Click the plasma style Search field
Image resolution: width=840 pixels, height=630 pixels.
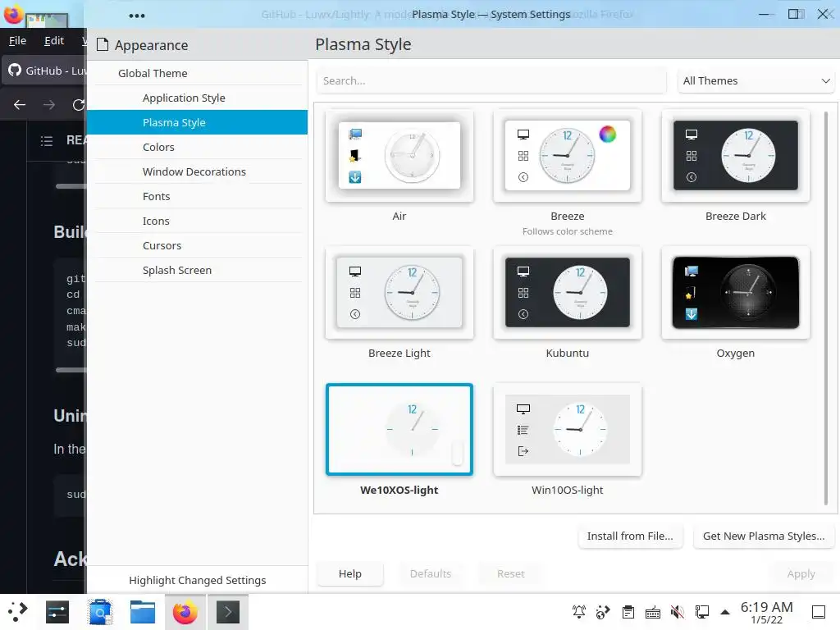click(x=491, y=81)
